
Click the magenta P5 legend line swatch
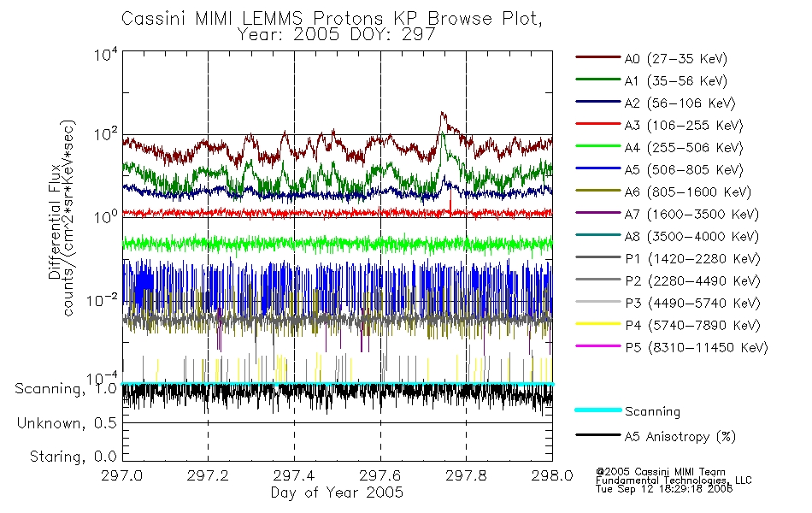click(x=598, y=345)
